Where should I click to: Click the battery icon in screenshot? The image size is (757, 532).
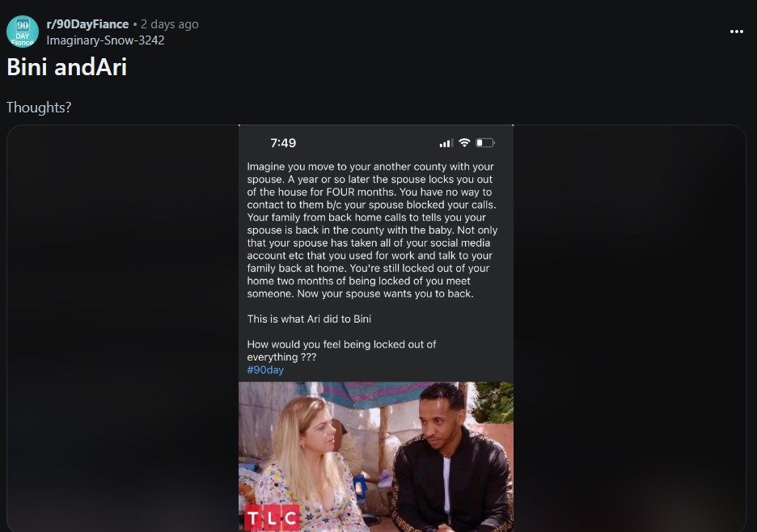(x=485, y=142)
